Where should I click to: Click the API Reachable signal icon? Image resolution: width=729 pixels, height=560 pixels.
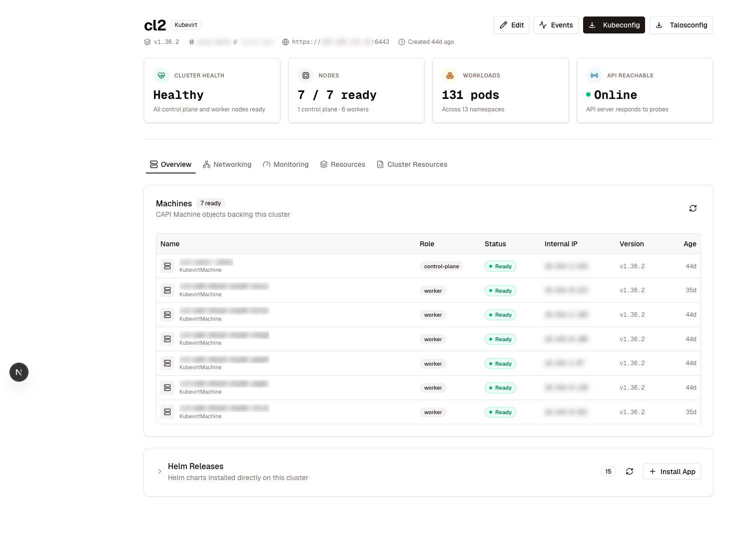594,75
